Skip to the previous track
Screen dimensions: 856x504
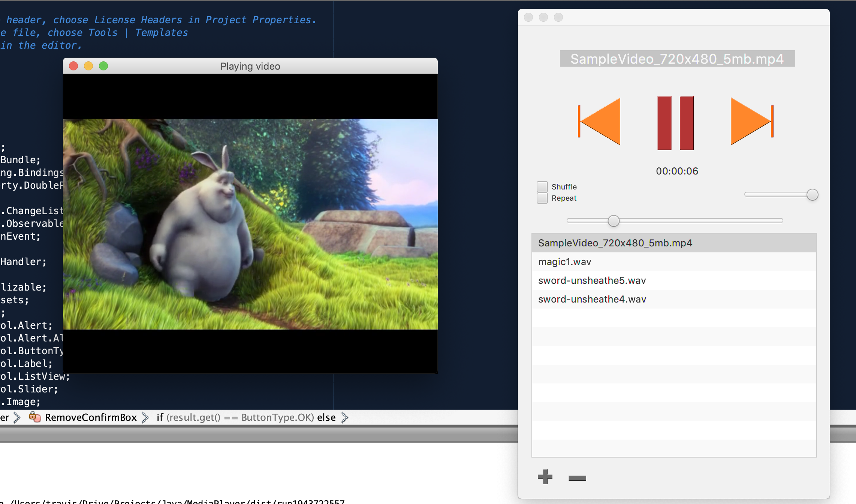pyautogui.click(x=600, y=121)
